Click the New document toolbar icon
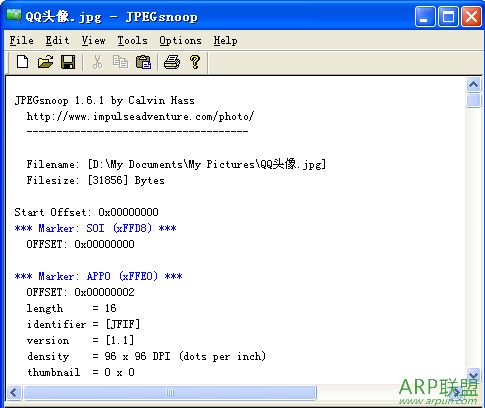Viewport: 485px width, 408px height. pos(22,62)
